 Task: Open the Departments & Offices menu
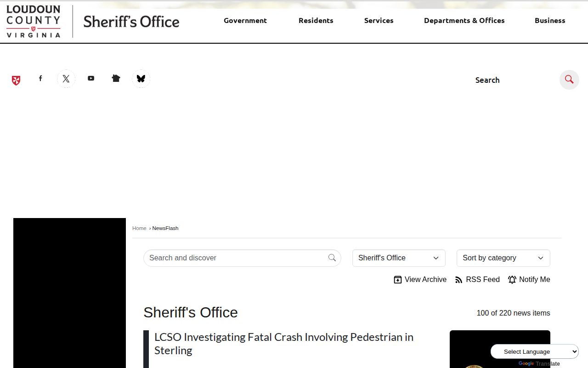coord(464,21)
